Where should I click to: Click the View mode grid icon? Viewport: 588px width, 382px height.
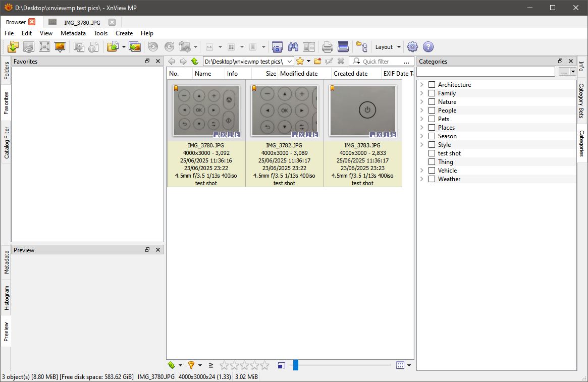400,365
